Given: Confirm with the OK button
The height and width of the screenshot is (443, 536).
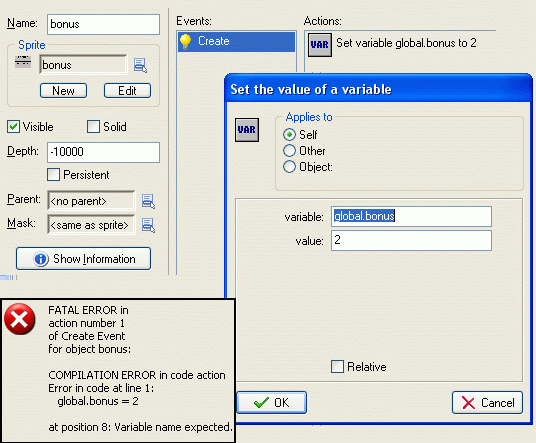Looking at the screenshot, I should point(272,403).
